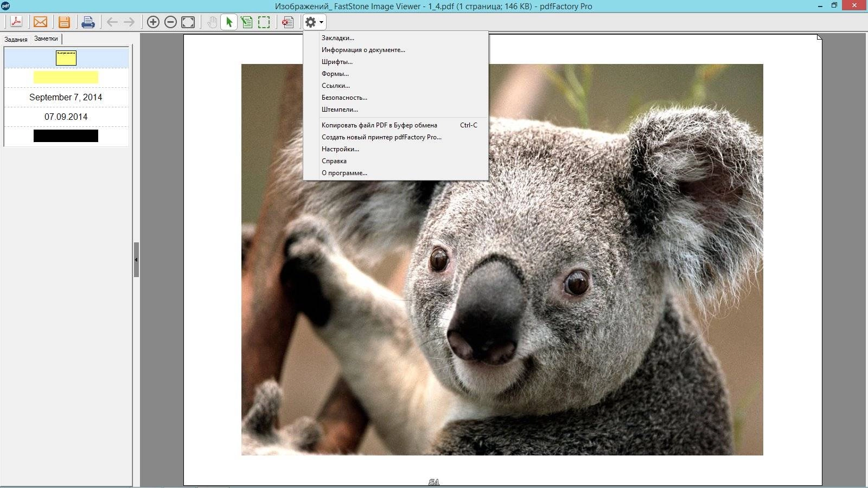The width and height of the screenshot is (868, 488).
Task: Open Справка menu item
Action: (x=395, y=161)
